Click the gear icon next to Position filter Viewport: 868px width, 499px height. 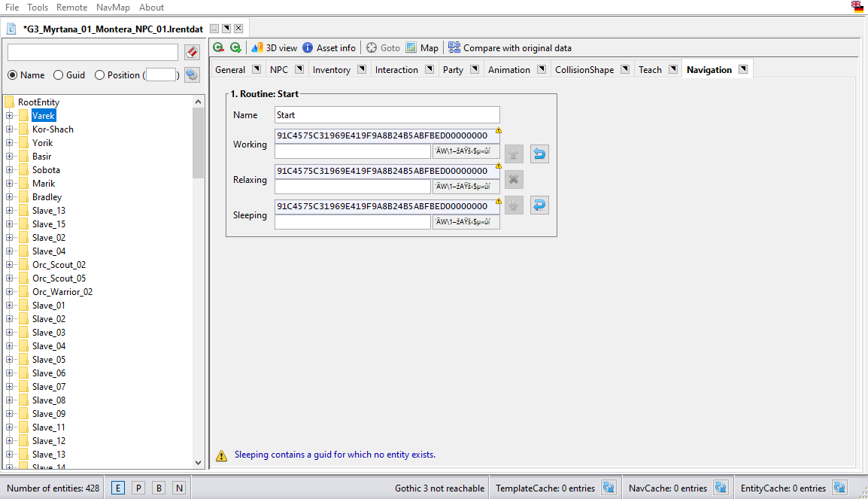(192, 75)
